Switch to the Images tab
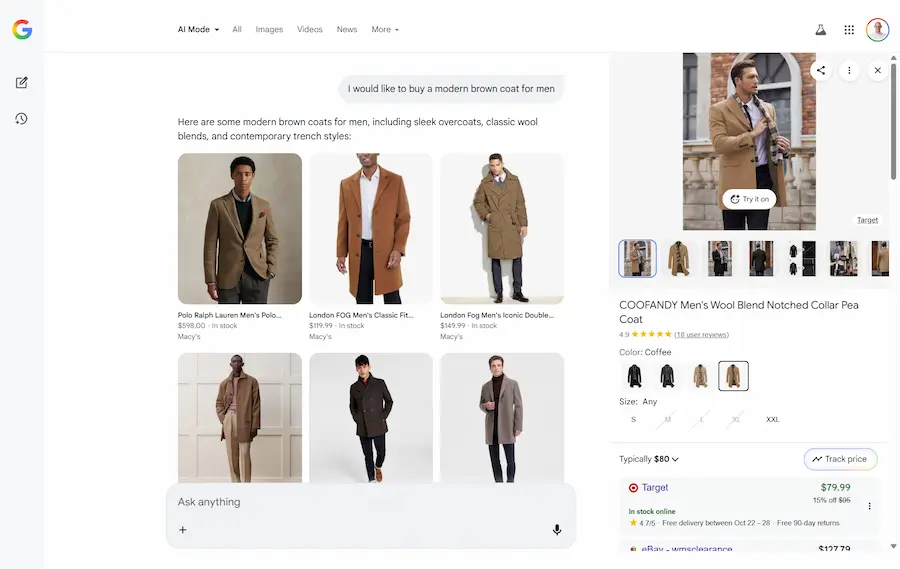Screen dimensions: 900x569 [x=269, y=30]
